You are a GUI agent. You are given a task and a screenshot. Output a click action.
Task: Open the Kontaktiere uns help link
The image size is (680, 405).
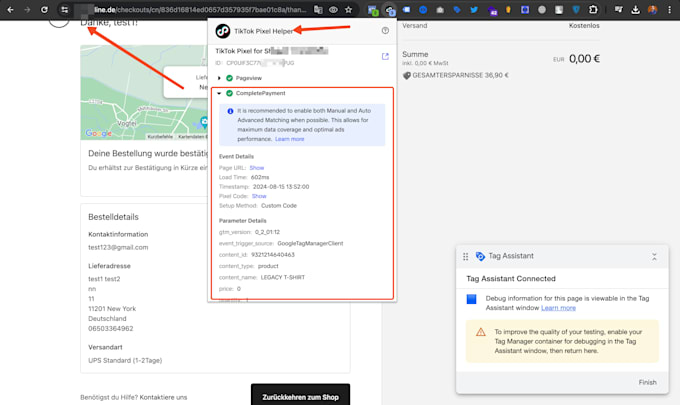click(163, 397)
